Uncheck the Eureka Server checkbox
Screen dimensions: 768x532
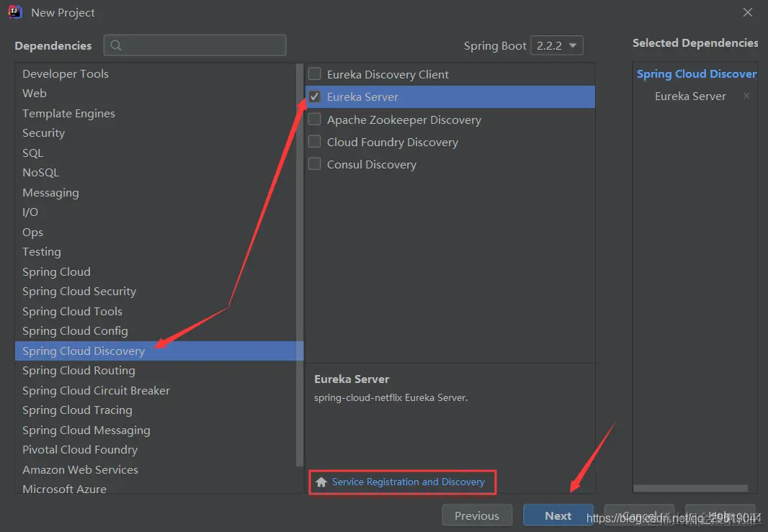pyautogui.click(x=314, y=96)
